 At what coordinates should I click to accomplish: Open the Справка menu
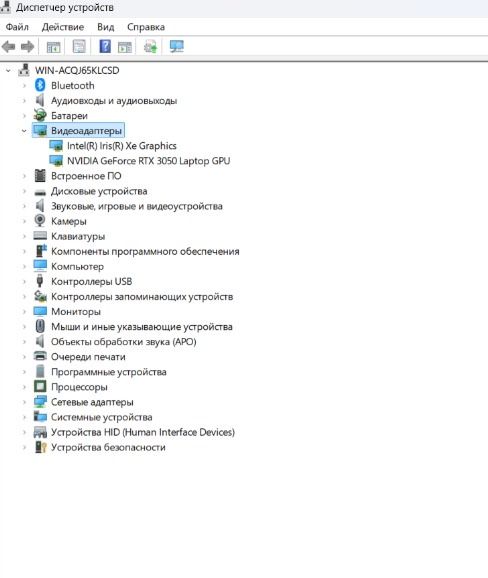(146, 27)
